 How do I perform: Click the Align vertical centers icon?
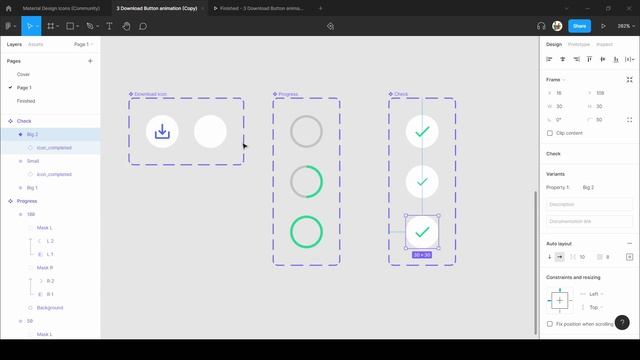coord(603,59)
